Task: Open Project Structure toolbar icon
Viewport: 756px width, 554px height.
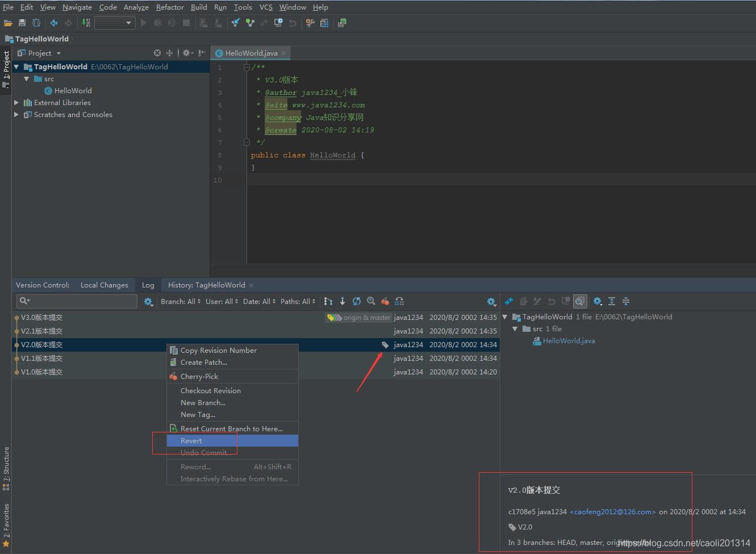Action: (324, 23)
